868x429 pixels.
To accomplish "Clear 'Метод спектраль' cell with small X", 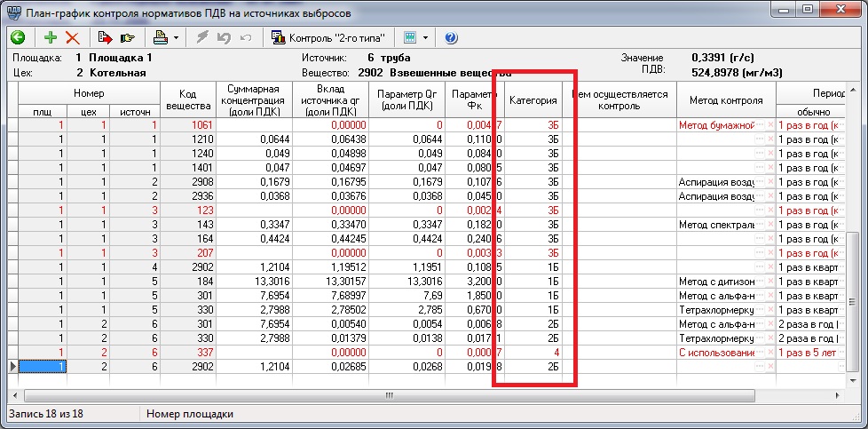I will (x=770, y=226).
